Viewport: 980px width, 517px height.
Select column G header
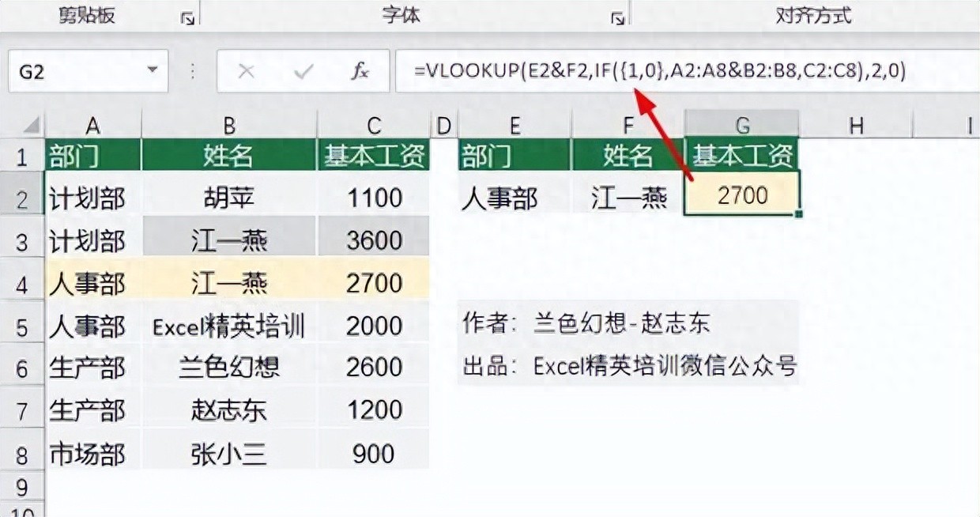pyautogui.click(x=742, y=125)
